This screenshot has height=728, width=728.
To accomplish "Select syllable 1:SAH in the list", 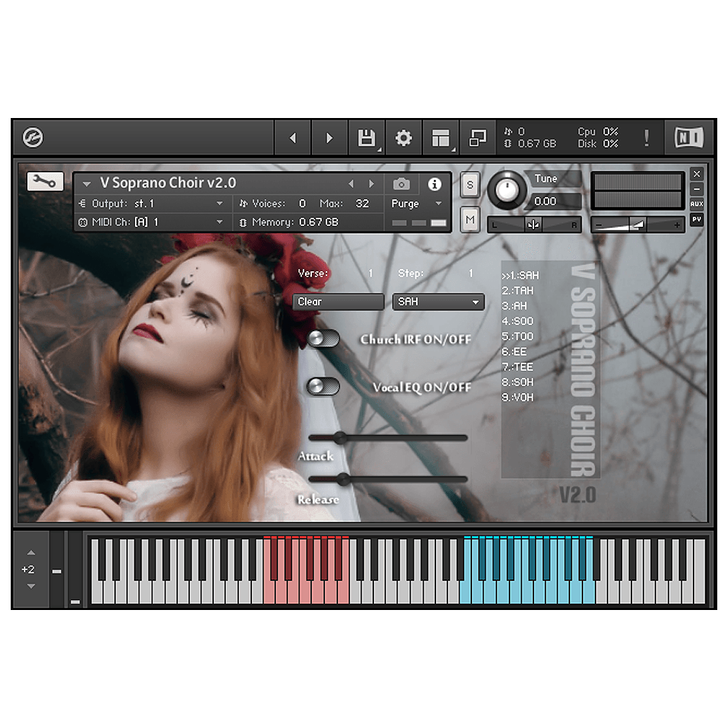I will click(520, 275).
